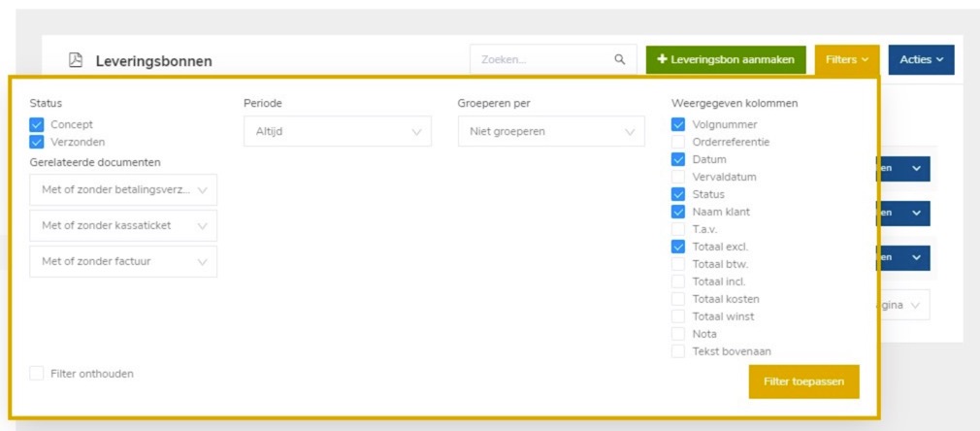Open Met of zonder kassaticket dropdown
The height and width of the screenshot is (431, 980).
coord(123,225)
